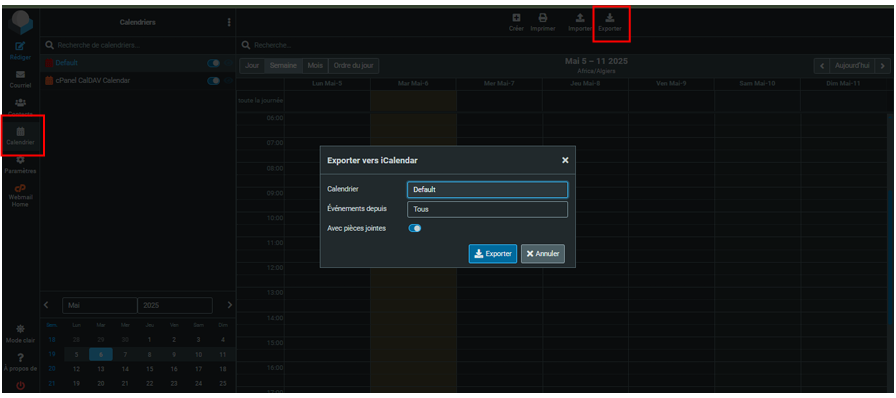Select cPanel CalDAV Calendar entry

93,81
